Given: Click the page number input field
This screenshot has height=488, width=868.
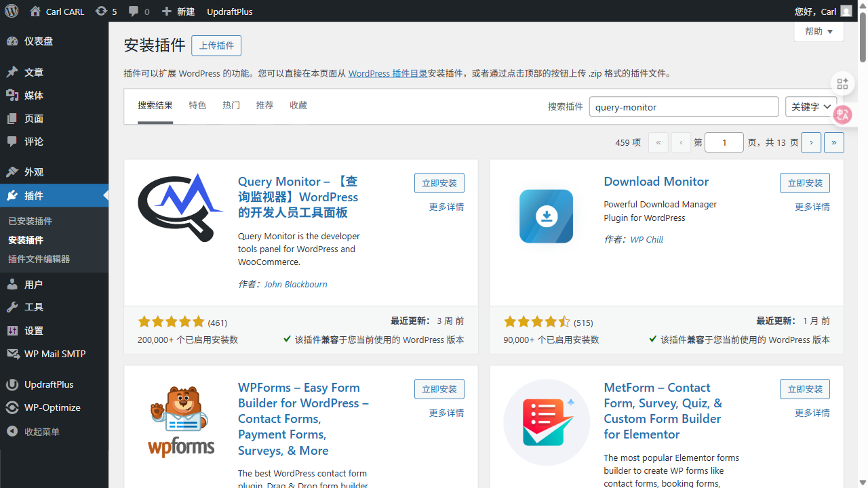Looking at the screenshot, I should pos(724,142).
